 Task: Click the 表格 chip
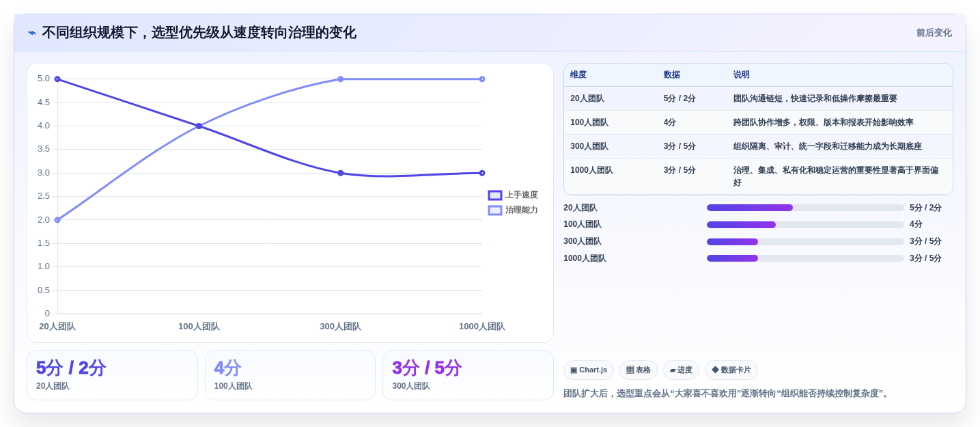[x=639, y=370]
